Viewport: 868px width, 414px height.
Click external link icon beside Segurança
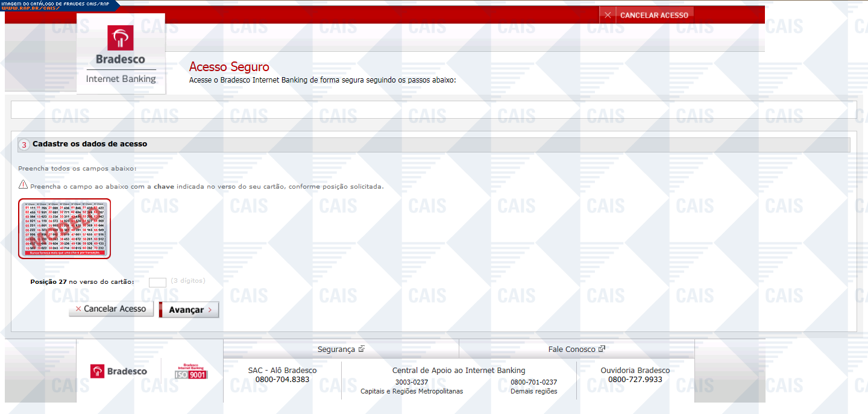coord(362,349)
